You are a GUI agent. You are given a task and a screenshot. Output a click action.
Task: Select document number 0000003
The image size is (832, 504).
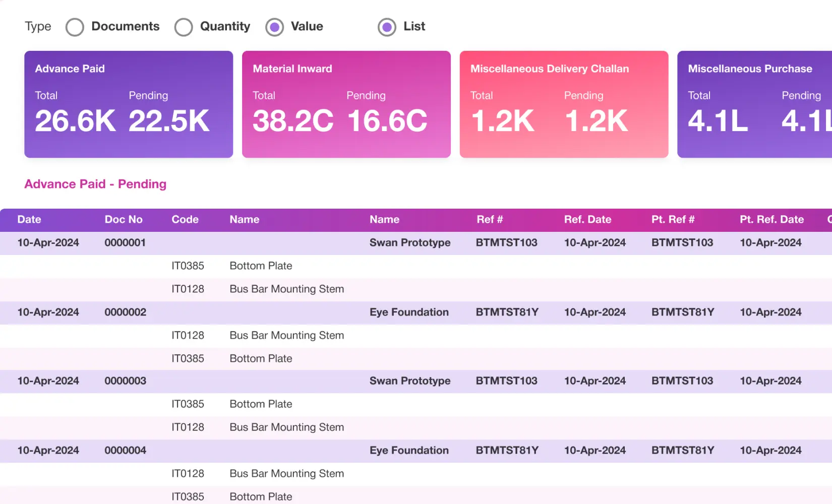pos(125,381)
